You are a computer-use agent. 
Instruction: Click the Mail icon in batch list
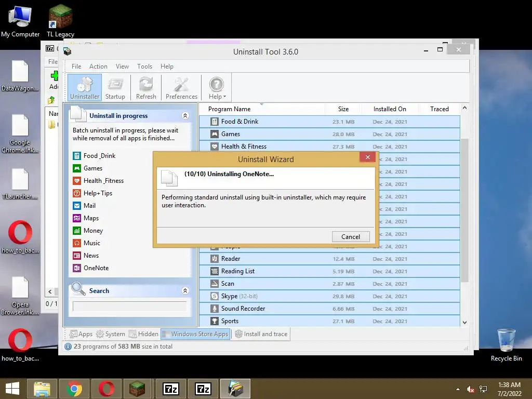77,206
